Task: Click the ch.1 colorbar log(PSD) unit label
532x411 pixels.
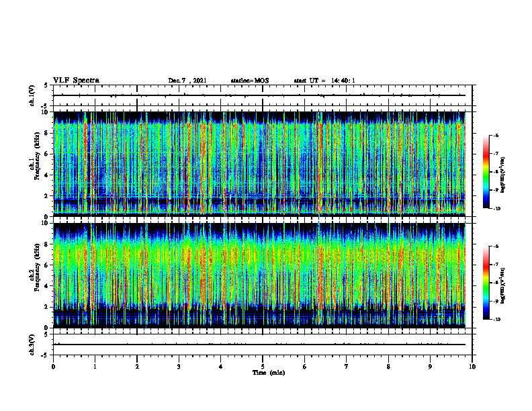Action: pos(503,175)
